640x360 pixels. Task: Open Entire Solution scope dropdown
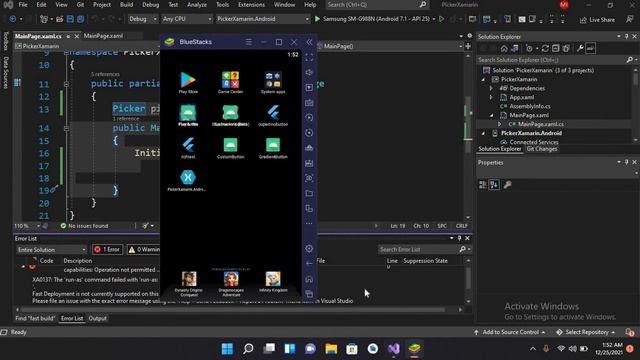(x=51, y=249)
